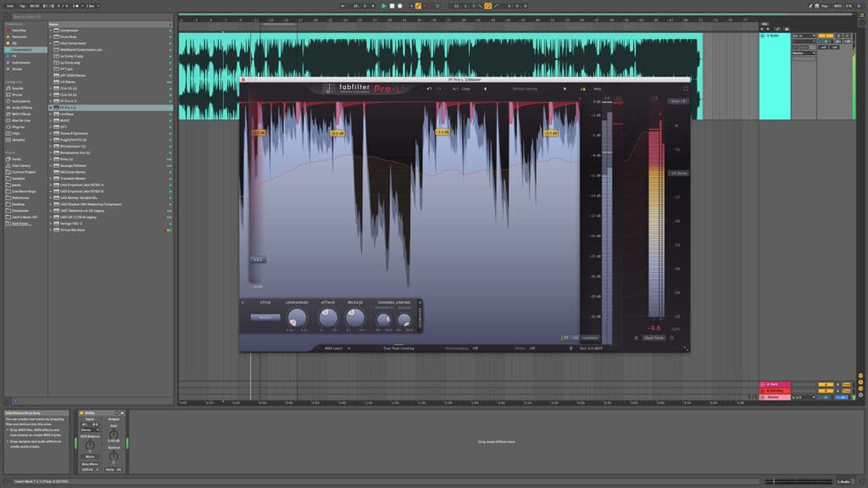
Task: Click redo arrow in Pro-L 2 header
Action: click(x=438, y=88)
